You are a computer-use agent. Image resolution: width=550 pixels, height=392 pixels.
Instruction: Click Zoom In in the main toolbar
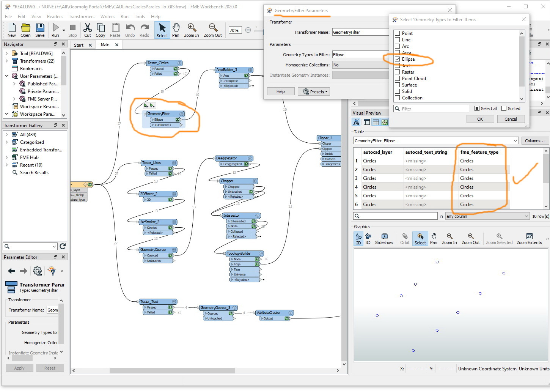(x=192, y=30)
